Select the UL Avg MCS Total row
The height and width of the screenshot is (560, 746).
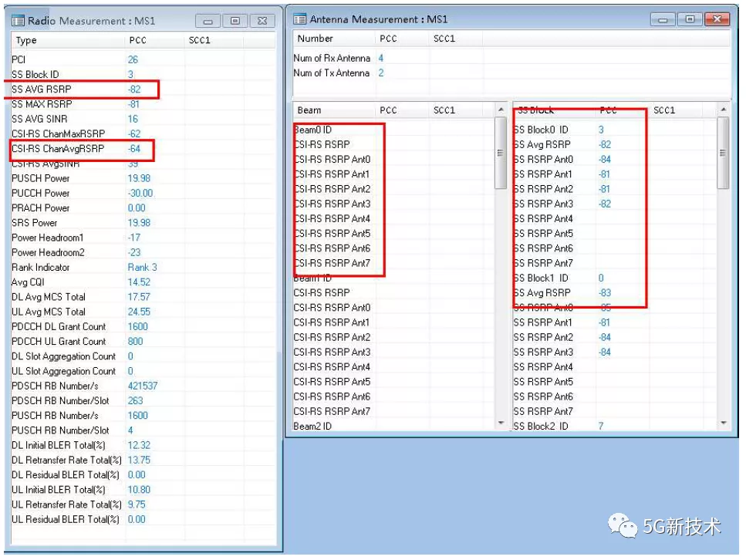[143, 312]
